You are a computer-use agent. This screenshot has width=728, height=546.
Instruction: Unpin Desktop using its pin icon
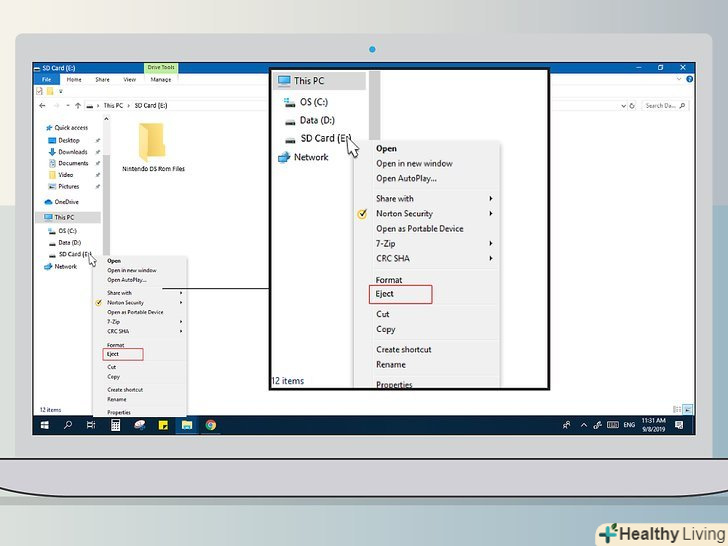(98, 140)
